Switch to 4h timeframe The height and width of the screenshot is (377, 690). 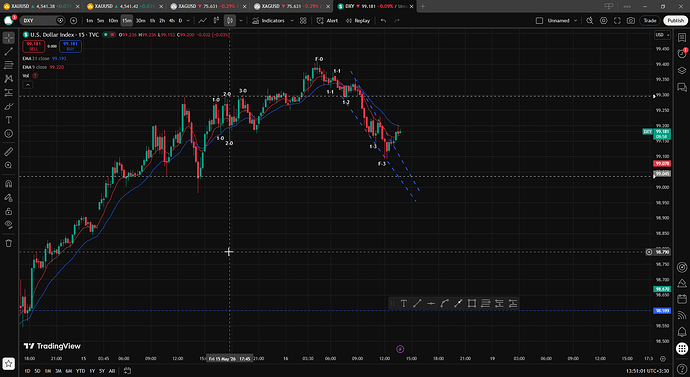(x=172, y=21)
